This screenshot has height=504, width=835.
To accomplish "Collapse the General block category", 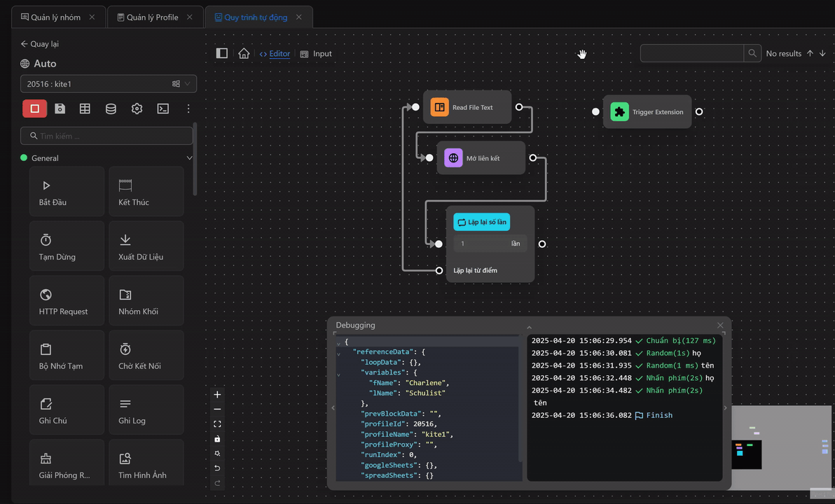I will pos(189,158).
